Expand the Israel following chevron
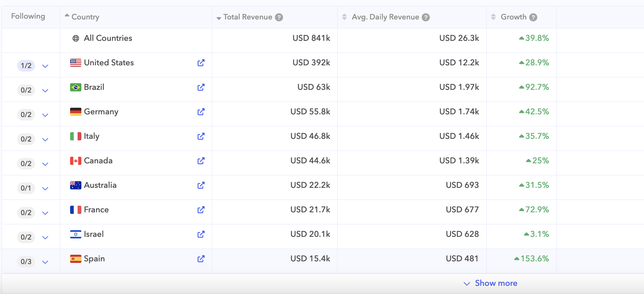The image size is (644, 294). (x=45, y=238)
